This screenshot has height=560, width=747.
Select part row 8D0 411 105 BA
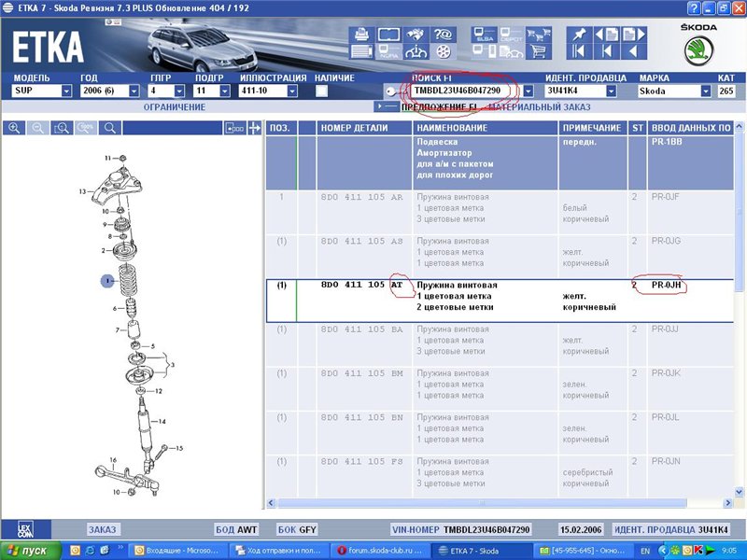click(500, 344)
